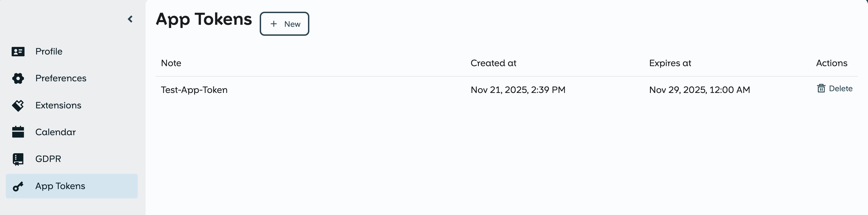Click the Calendar icon in sidebar
Screen dimensions: 868x215
[x=18, y=132]
